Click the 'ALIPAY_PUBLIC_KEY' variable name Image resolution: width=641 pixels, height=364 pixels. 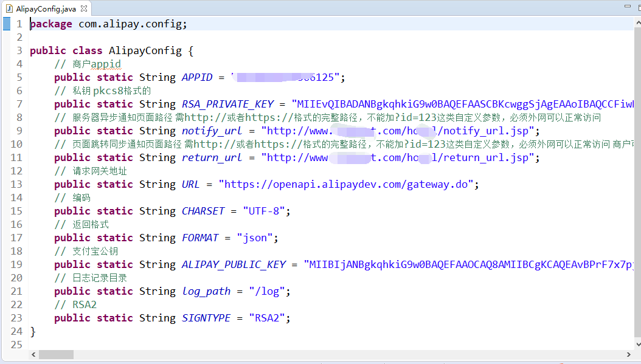pos(234,265)
